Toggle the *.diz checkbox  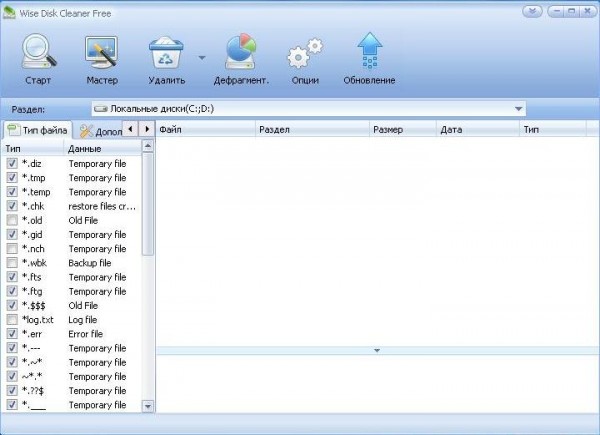click(x=12, y=163)
